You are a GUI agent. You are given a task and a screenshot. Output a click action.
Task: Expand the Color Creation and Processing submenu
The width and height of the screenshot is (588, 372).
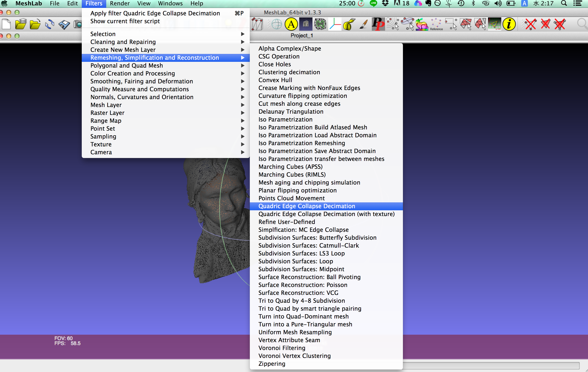click(166, 73)
